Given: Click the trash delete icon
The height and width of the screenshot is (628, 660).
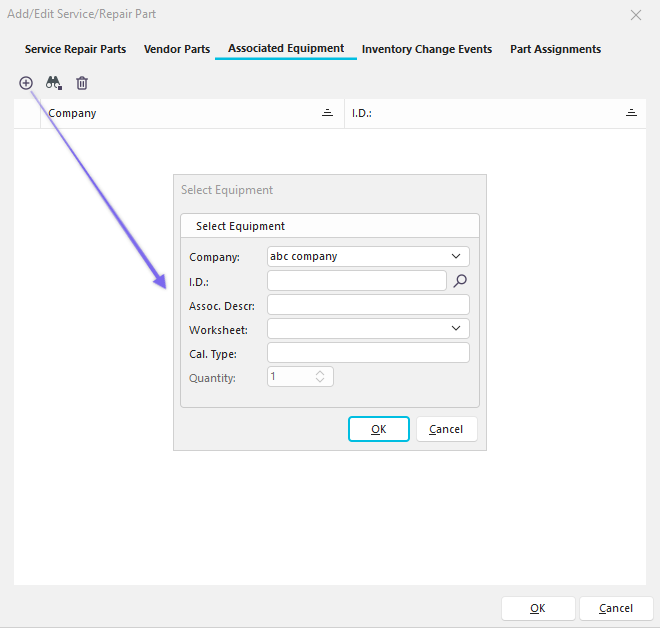Looking at the screenshot, I should [x=82, y=83].
